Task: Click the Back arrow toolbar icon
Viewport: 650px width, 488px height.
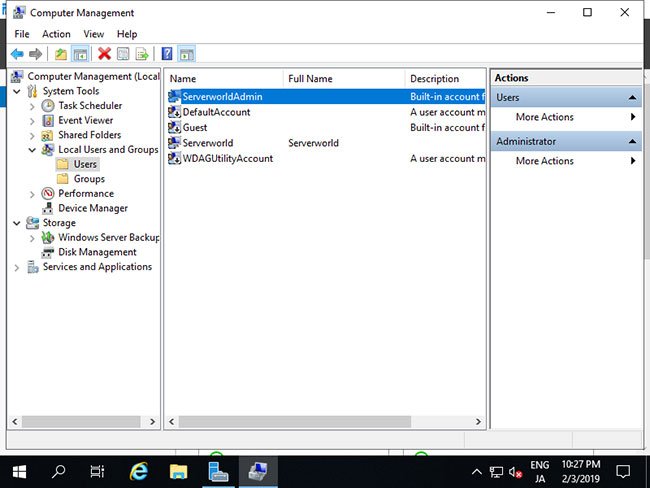Action: point(17,54)
